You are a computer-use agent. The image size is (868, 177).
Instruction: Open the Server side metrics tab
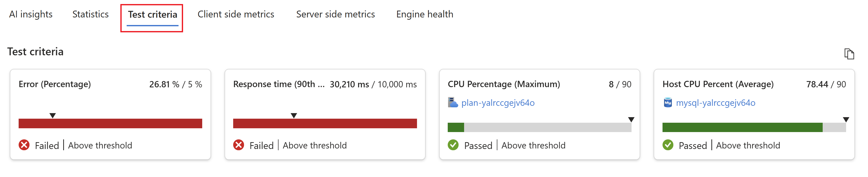coord(335,14)
